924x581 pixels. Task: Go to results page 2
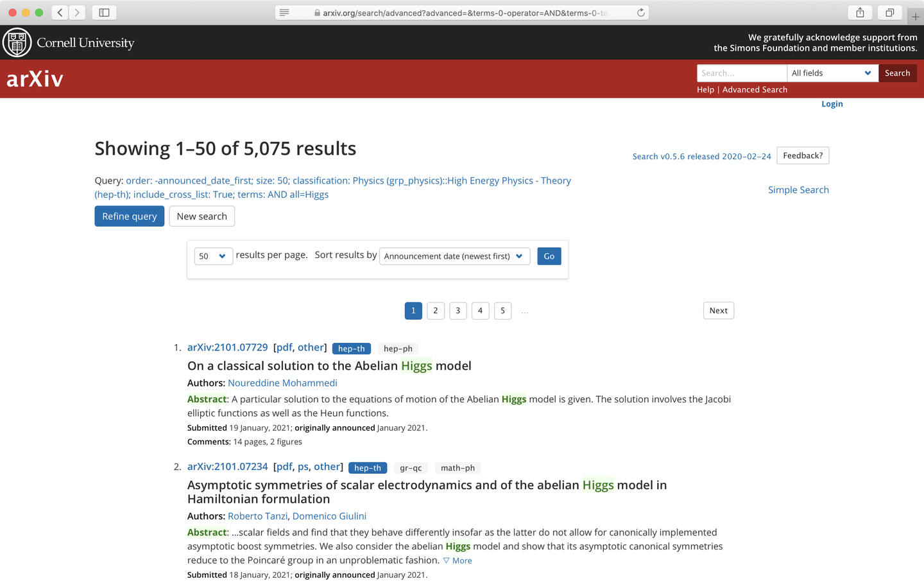[x=436, y=311]
